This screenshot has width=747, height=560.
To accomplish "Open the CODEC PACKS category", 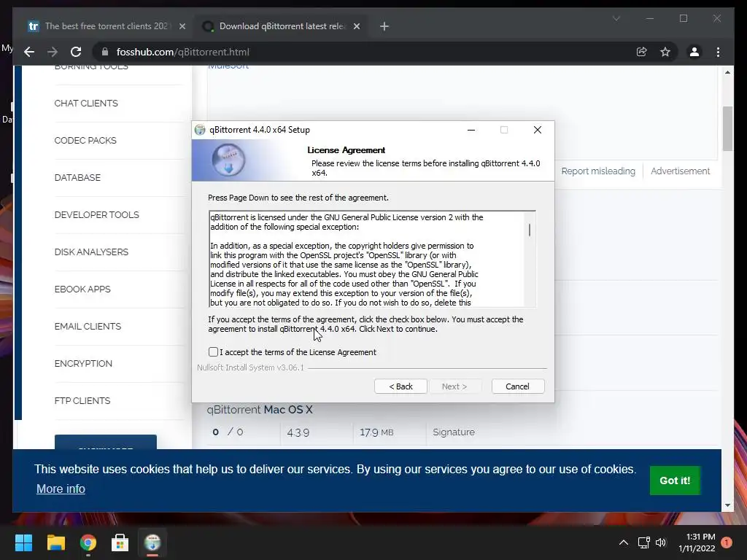I will coord(85,141).
